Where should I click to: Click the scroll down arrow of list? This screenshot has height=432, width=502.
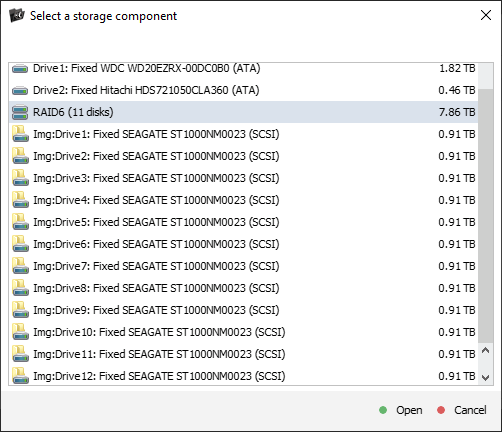(x=486, y=378)
